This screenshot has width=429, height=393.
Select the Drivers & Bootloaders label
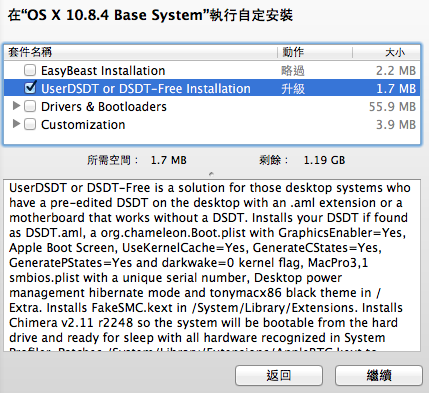[x=104, y=107]
